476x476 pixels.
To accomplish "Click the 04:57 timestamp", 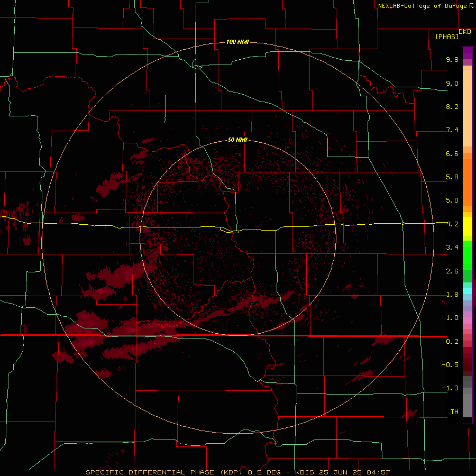I will (378, 472).
